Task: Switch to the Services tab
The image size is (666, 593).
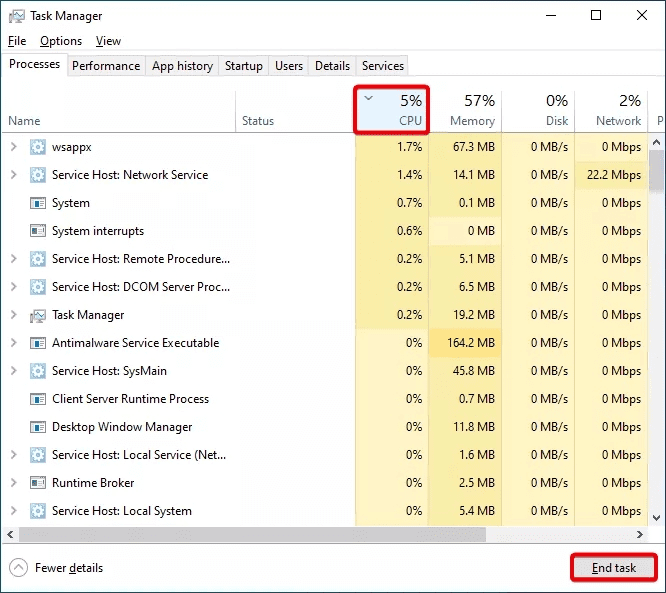Action: pos(383,66)
